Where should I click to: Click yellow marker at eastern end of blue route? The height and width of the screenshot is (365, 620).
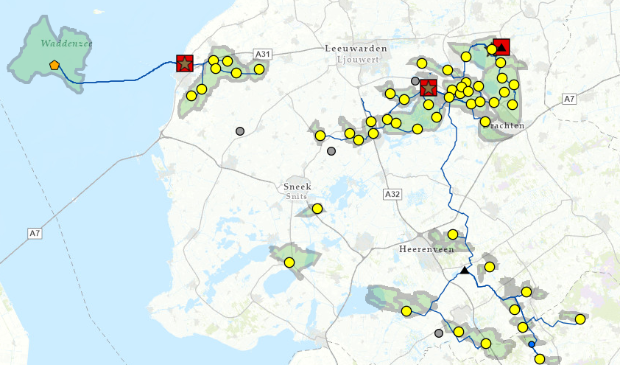coord(580,319)
